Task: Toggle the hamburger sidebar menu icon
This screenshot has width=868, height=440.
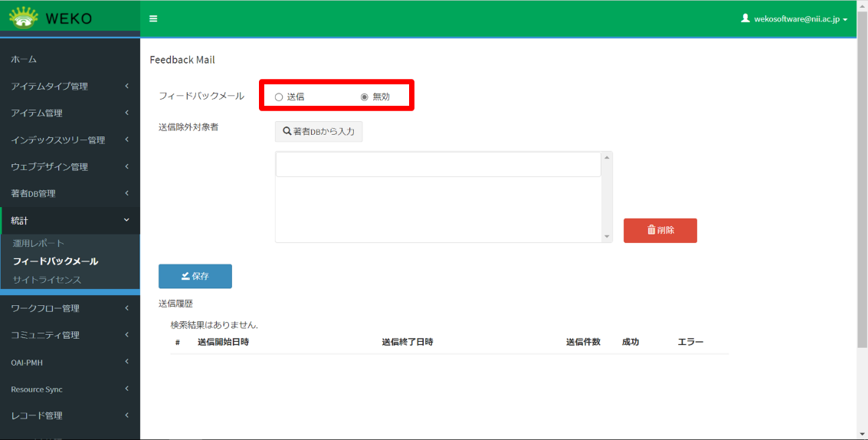Action: click(x=153, y=18)
